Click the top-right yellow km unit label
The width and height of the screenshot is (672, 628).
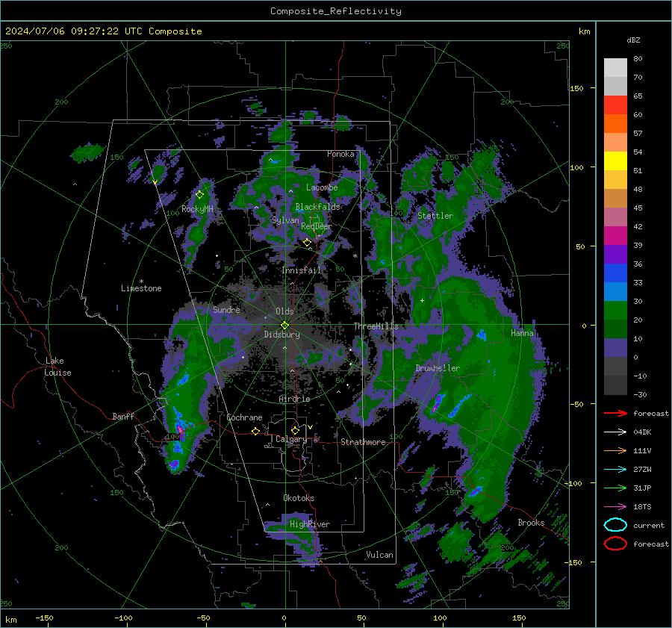[584, 31]
